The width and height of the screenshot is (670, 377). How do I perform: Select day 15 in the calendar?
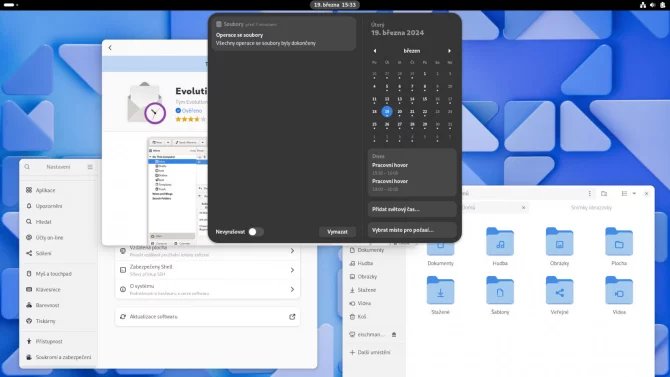click(x=425, y=99)
